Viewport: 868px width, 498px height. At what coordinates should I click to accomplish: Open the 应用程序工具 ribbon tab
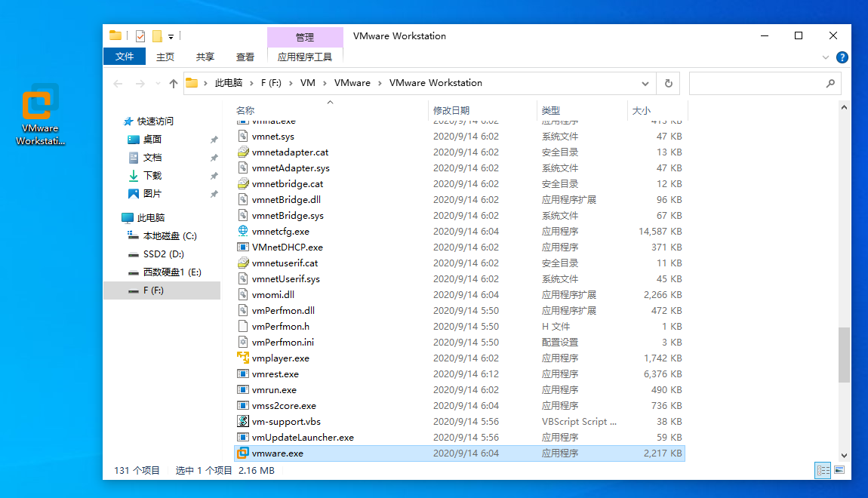pos(304,57)
